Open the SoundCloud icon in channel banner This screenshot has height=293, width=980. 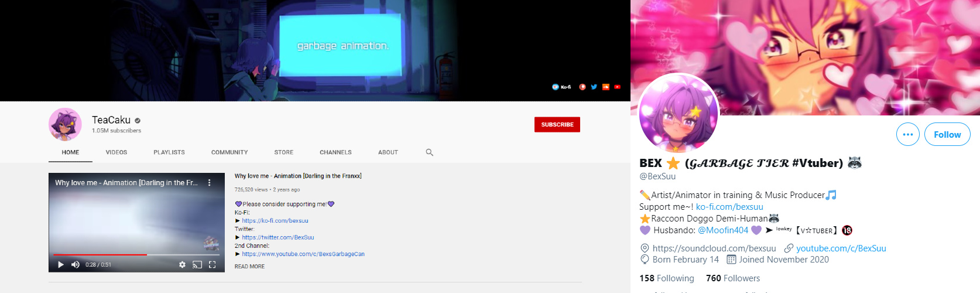coord(606,87)
